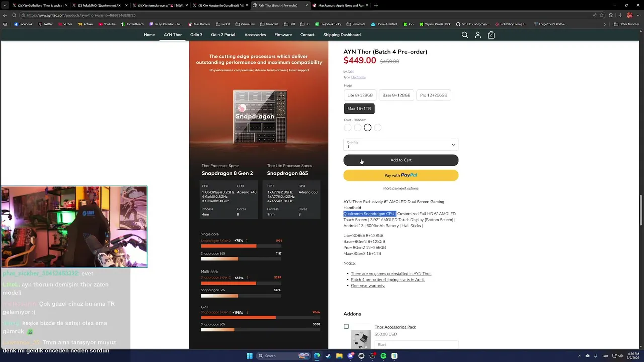
Task: Click the Add to Cart button
Action: pos(401,160)
